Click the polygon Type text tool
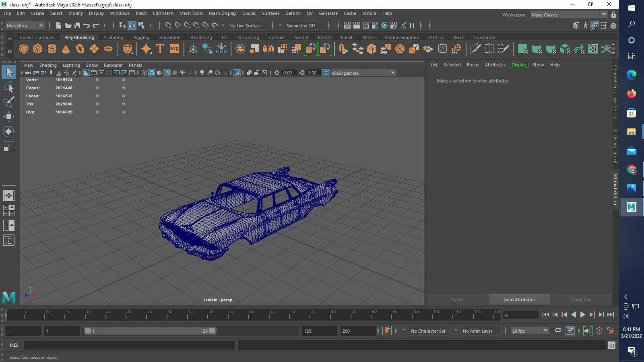Viewport: 644px width, 362px height. (160, 49)
